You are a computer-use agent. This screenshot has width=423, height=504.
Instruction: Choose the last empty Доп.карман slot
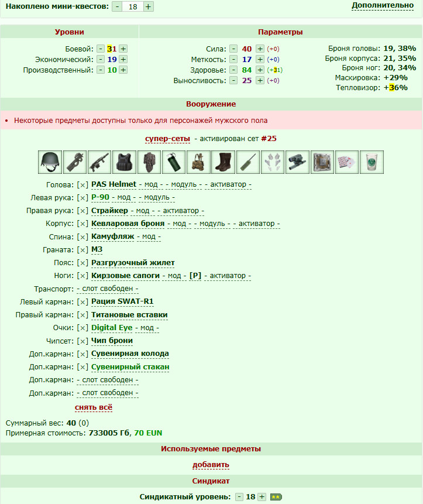tap(108, 393)
